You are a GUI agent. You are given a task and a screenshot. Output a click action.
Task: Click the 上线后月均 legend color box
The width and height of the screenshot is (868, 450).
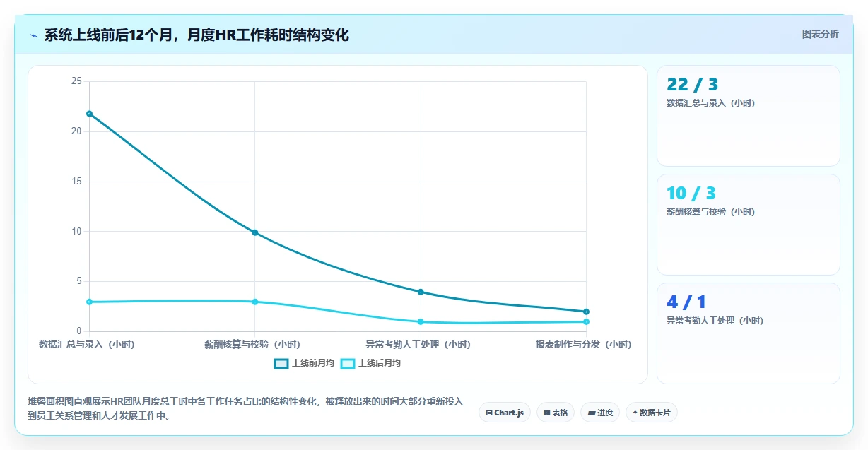click(x=348, y=363)
